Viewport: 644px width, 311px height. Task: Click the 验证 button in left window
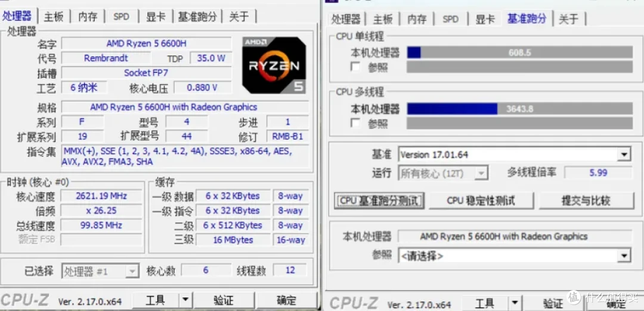point(224,300)
